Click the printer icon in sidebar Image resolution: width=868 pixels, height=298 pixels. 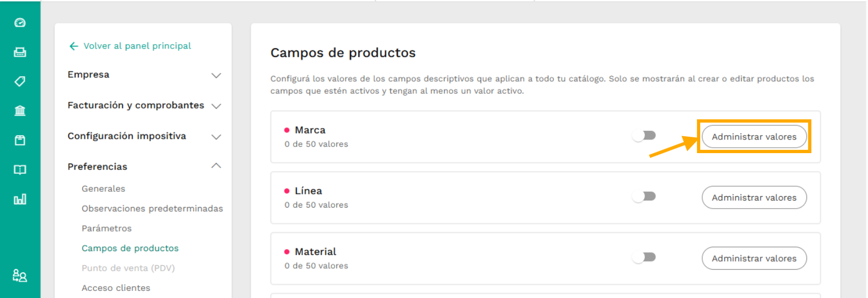pyautogui.click(x=20, y=52)
